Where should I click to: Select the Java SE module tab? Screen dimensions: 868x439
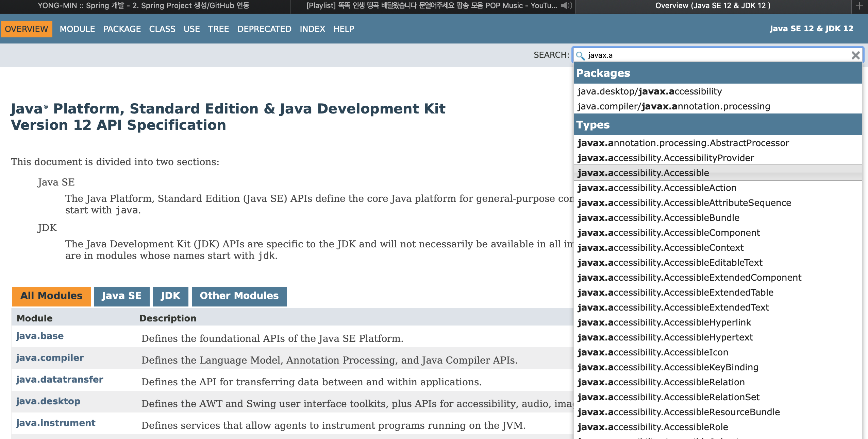121,296
